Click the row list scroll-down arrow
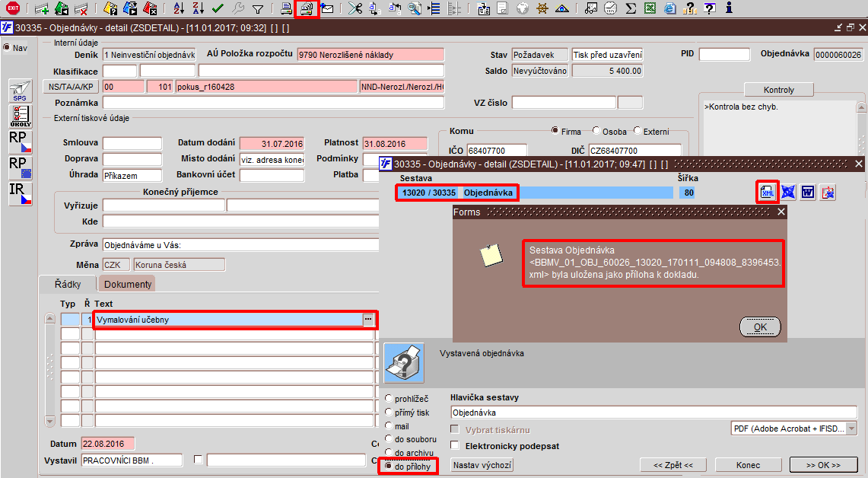The height and width of the screenshot is (478, 868). coord(49,421)
